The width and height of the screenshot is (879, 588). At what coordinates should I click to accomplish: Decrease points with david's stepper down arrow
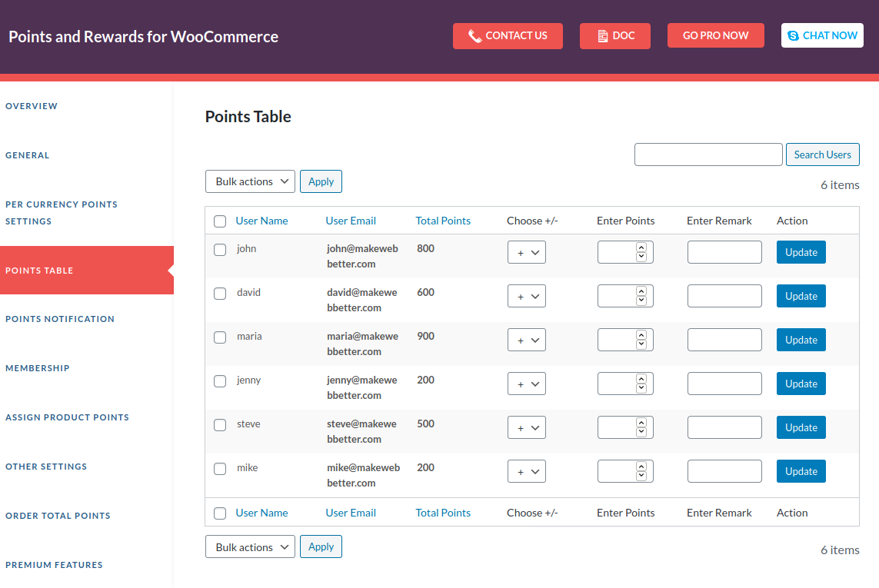point(641,301)
